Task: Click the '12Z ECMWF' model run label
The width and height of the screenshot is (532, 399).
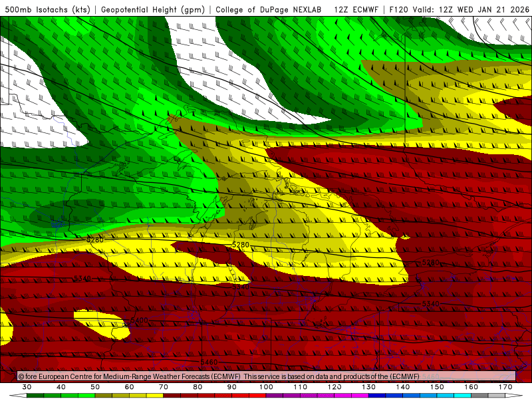Action: point(356,9)
